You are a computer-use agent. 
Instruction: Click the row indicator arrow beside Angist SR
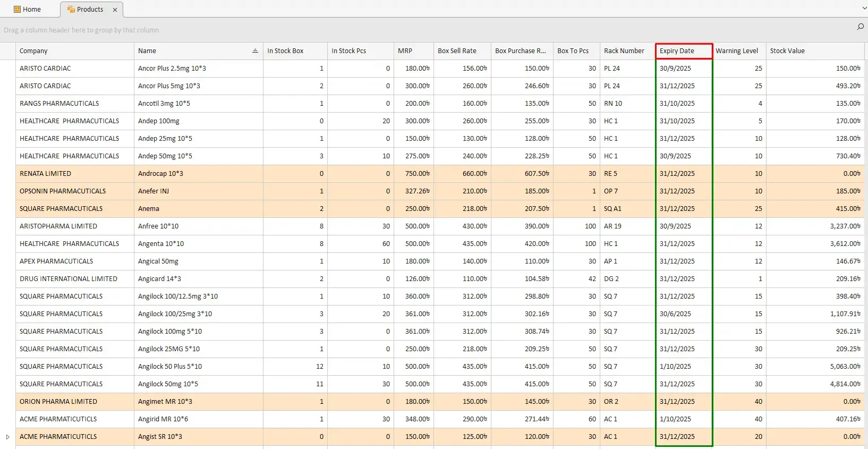tap(7, 437)
